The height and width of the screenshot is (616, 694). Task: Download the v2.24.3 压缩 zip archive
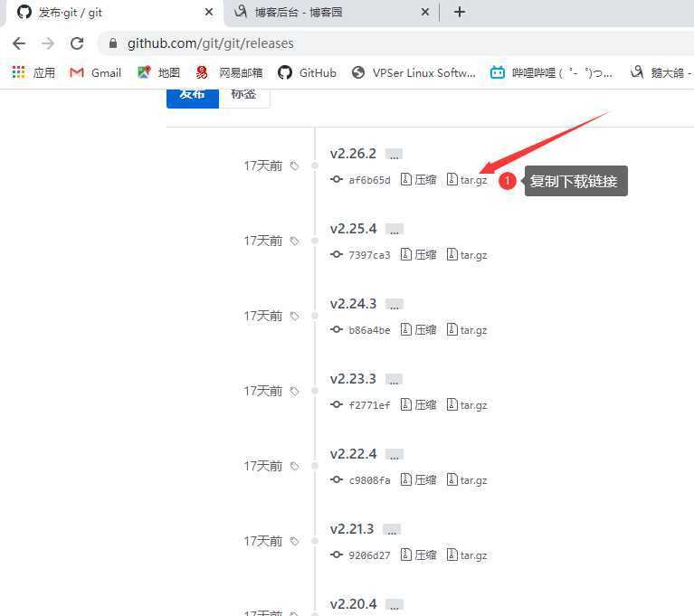click(x=418, y=329)
